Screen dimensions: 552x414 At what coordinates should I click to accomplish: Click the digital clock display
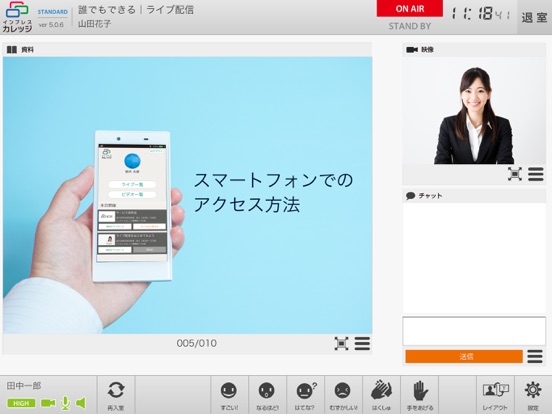[481, 14]
